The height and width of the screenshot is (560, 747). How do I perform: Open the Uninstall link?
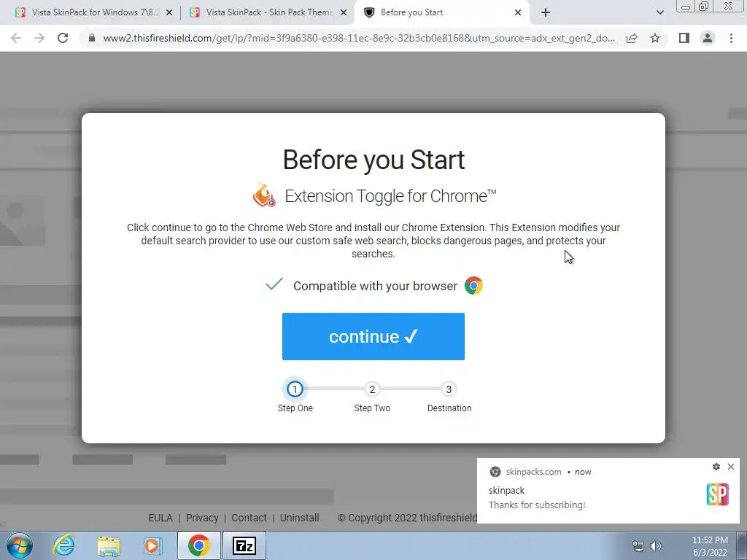300,518
